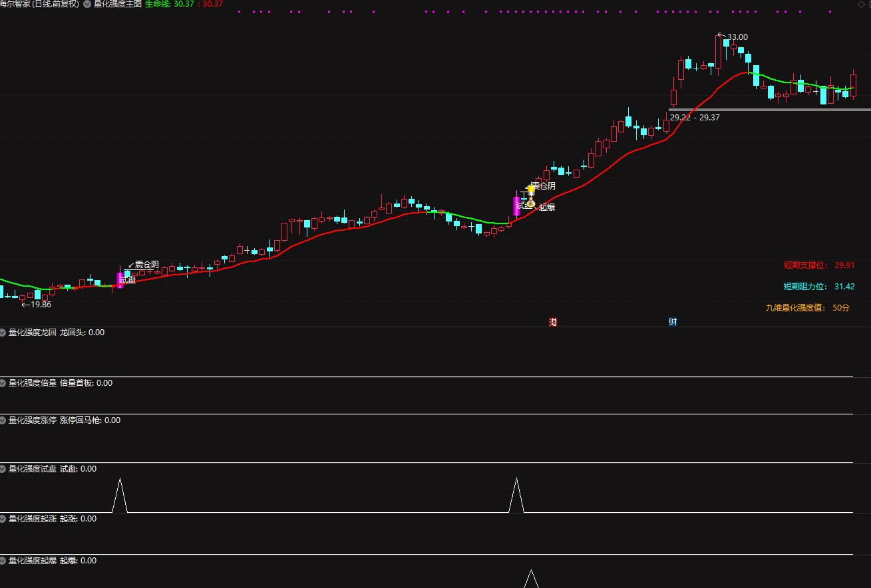The width and height of the screenshot is (871, 588).
Task: Expand the 量化强度涨停 panel dropdown arrow
Action: point(3,420)
